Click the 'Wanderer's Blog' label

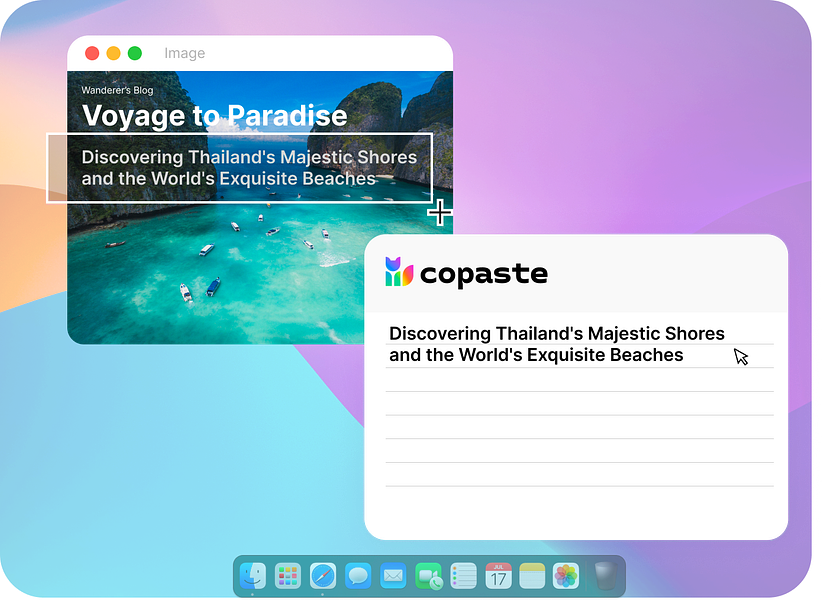pos(117,90)
